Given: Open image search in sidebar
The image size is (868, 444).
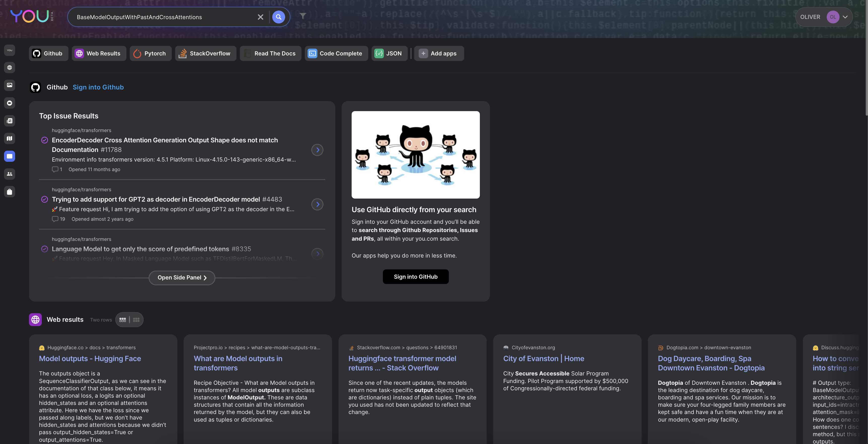Looking at the screenshot, I should [x=9, y=85].
